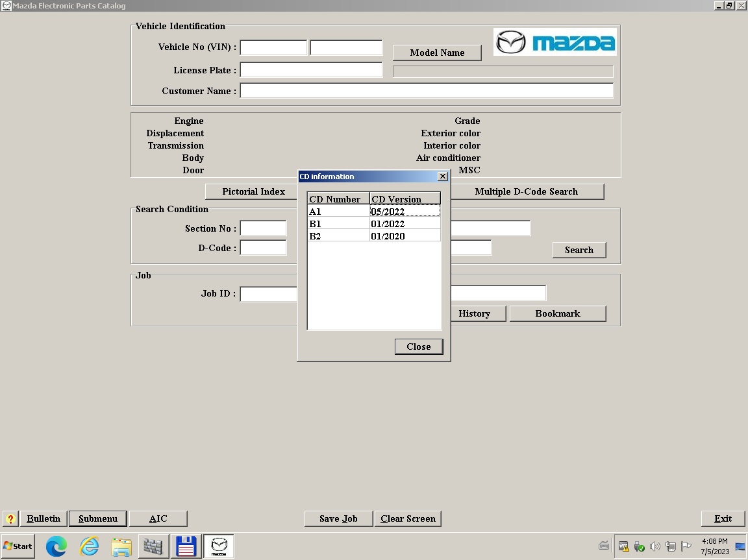
Task: Click the Job ID field
Action: [269, 293]
